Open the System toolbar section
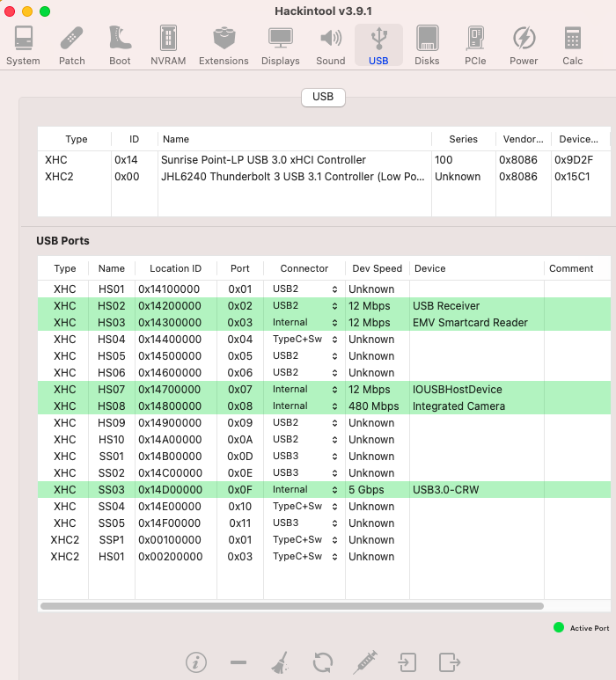 (23, 45)
